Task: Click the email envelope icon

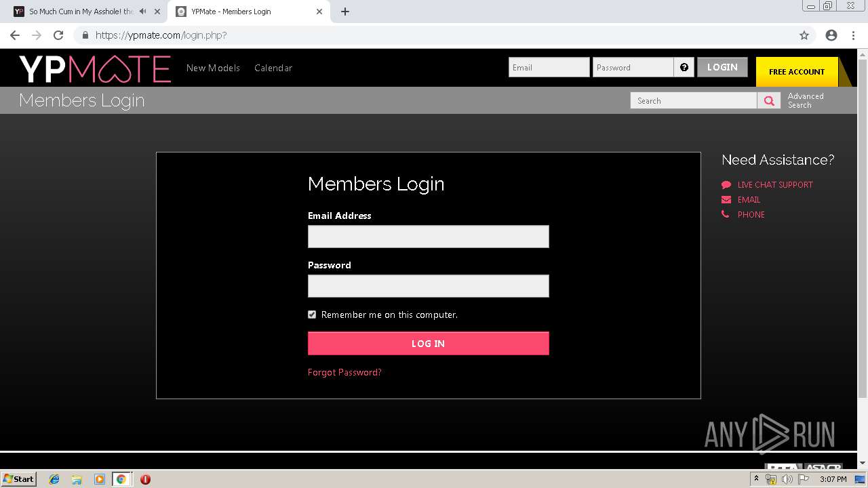Action: pyautogui.click(x=726, y=199)
